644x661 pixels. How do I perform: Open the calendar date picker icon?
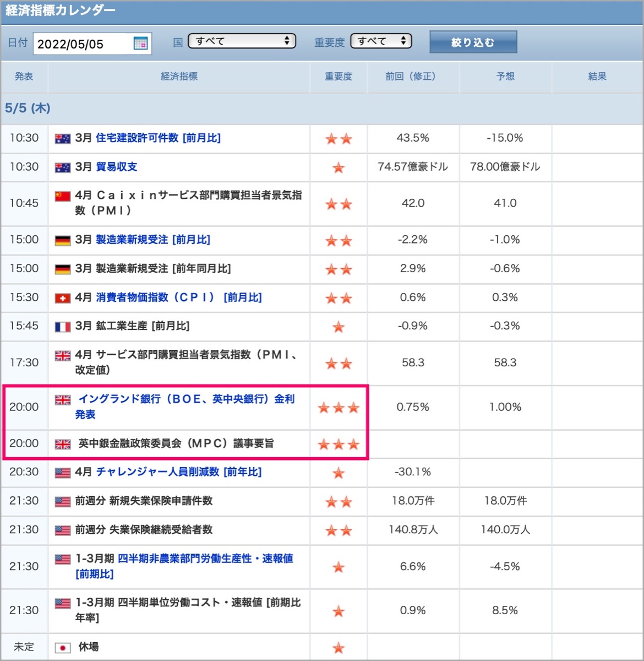click(141, 44)
